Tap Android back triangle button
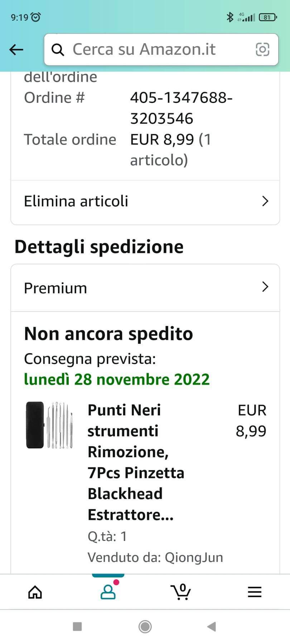The height and width of the screenshot is (644, 290). pyautogui.click(x=212, y=626)
